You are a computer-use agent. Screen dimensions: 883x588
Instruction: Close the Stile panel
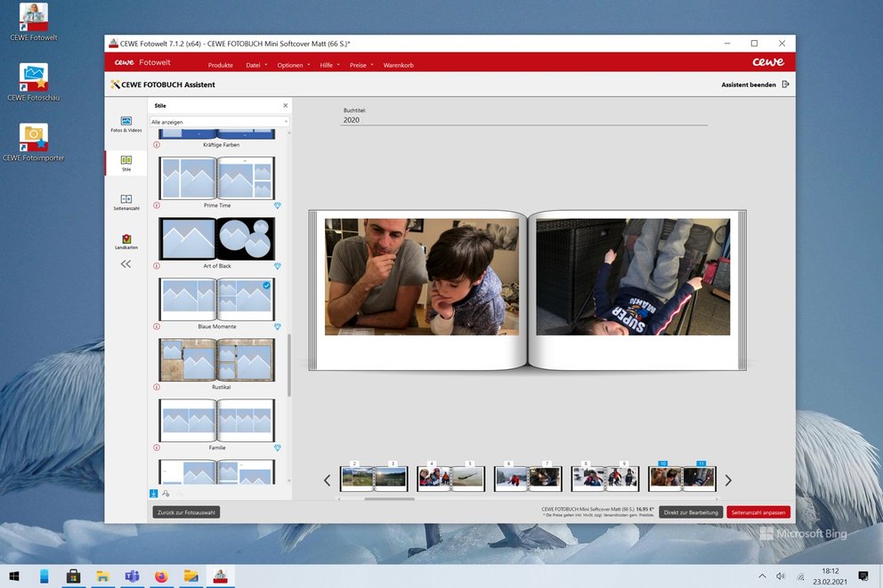click(286, 106)
